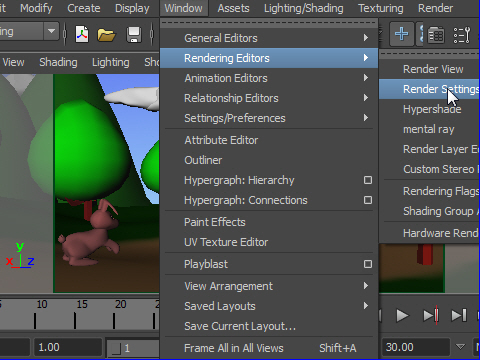The image size is (480, 360).
Task: Select the mental ray submenu item
Action: pyautogui.click(x=429, y=129)
